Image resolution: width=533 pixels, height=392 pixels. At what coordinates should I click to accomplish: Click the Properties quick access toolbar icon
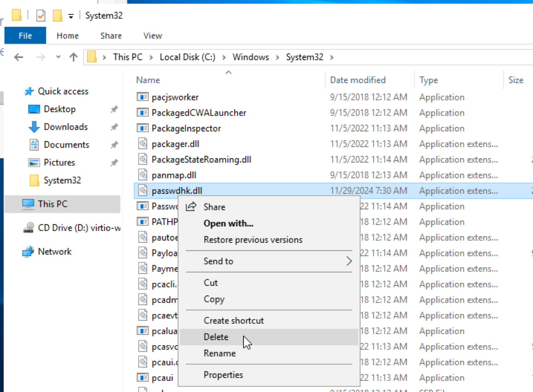(41, 16)
